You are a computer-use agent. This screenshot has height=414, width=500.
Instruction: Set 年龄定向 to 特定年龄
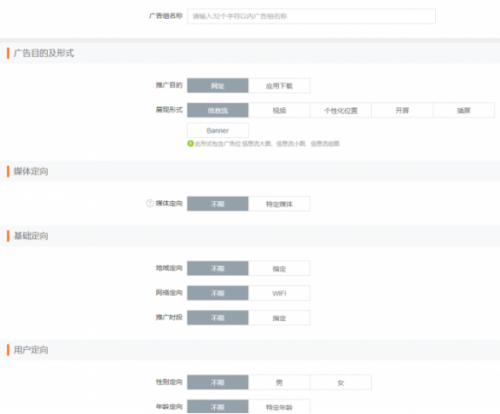[x=279, y=407]
